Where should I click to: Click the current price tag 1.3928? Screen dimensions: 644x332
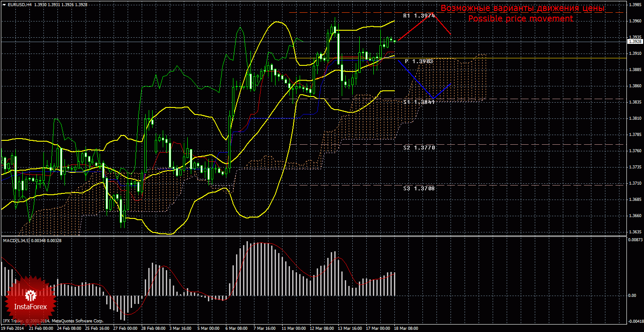pyautogui.click(x=635, y=41)
